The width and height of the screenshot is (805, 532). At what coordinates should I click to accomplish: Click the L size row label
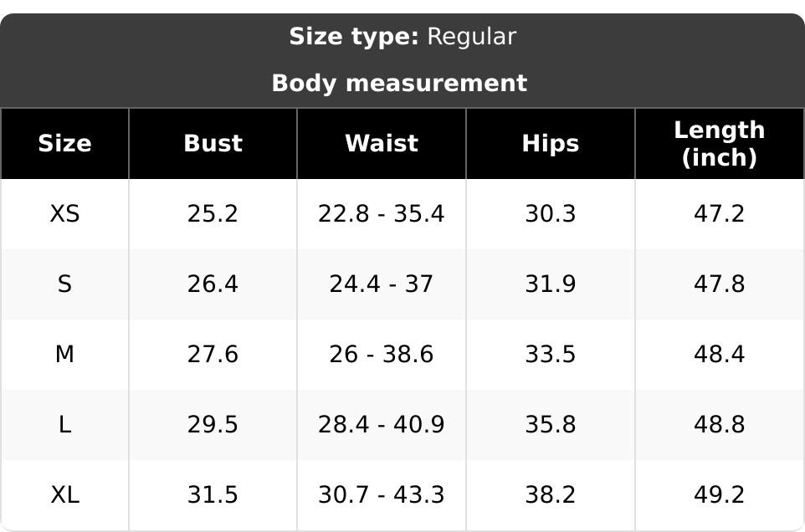pos(64,424)
